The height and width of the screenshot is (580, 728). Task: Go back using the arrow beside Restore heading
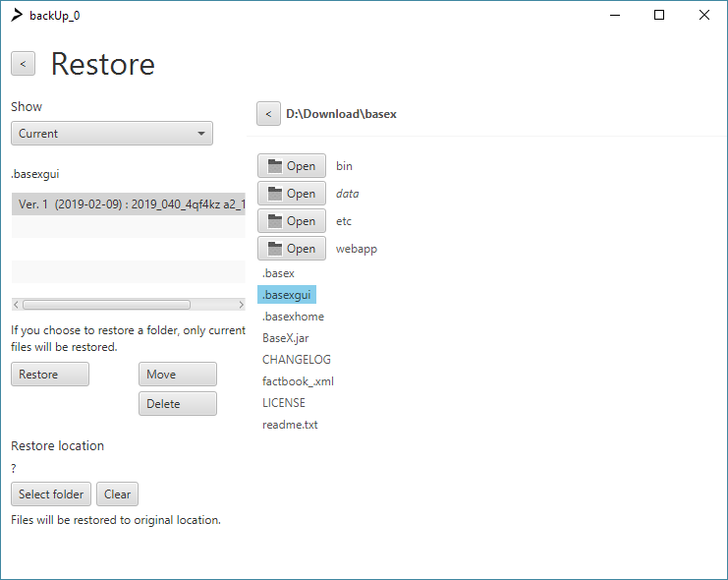pyautogui.click(x=23, y=64)
